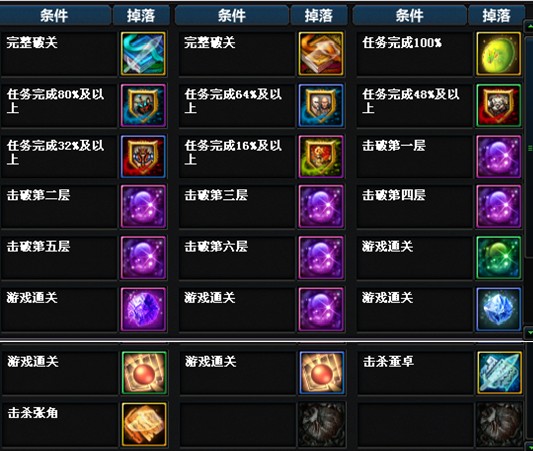Click the last 掉落 column header
The image size is (533, 451).
pos(496,16)
